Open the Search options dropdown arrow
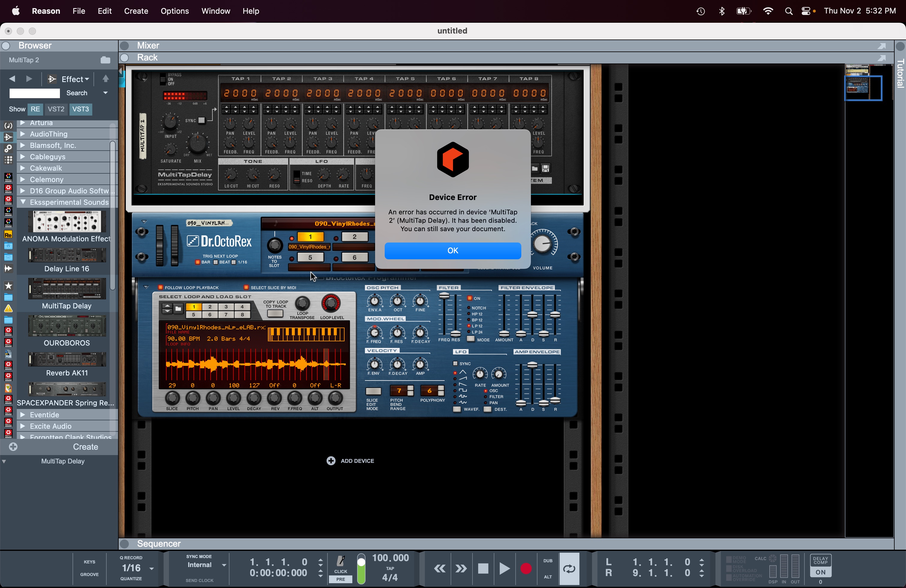 (105, 93)
